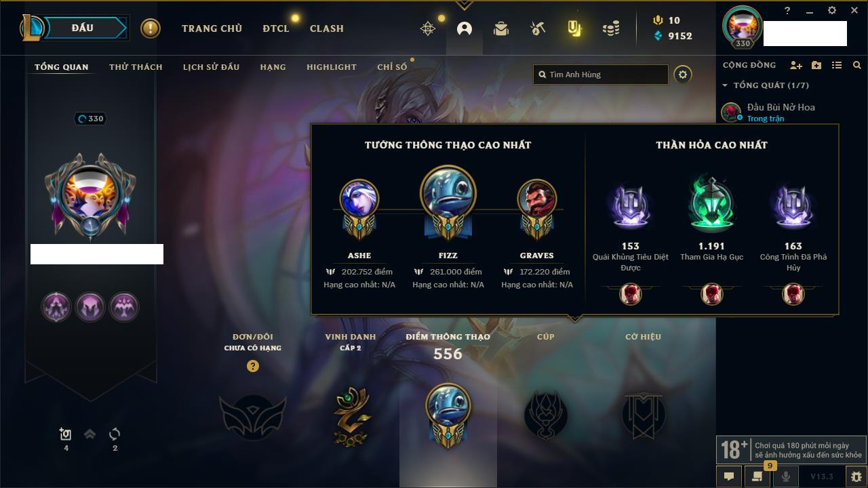Click the level 330 progress indicator
This screenshot has width=868, height=488.
click(x=90, y=119)
